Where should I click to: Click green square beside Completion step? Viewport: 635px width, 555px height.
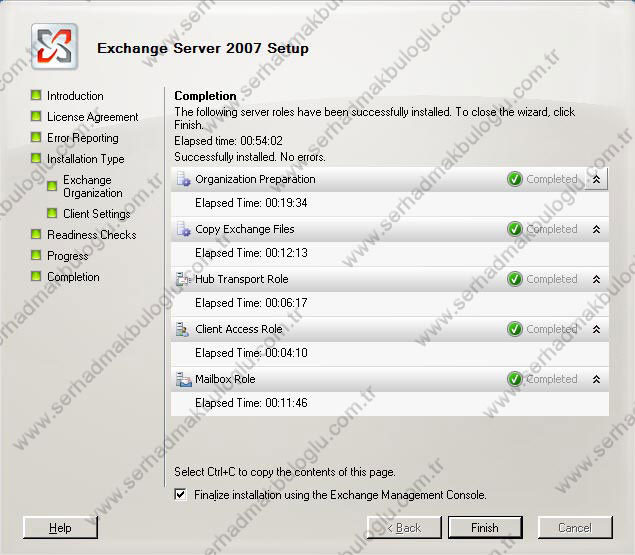[36, 276]
